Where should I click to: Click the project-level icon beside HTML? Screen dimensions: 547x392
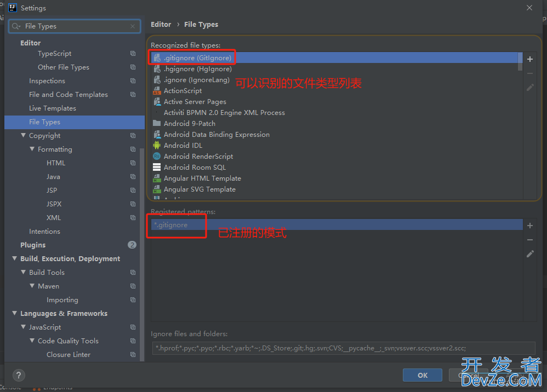(133, 163)
